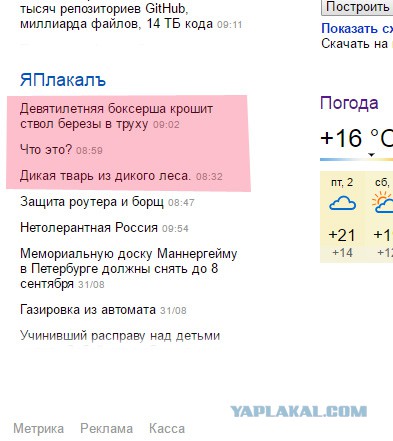Click the 31/08 date after 'Газировка из автомата'

[173, 311]
